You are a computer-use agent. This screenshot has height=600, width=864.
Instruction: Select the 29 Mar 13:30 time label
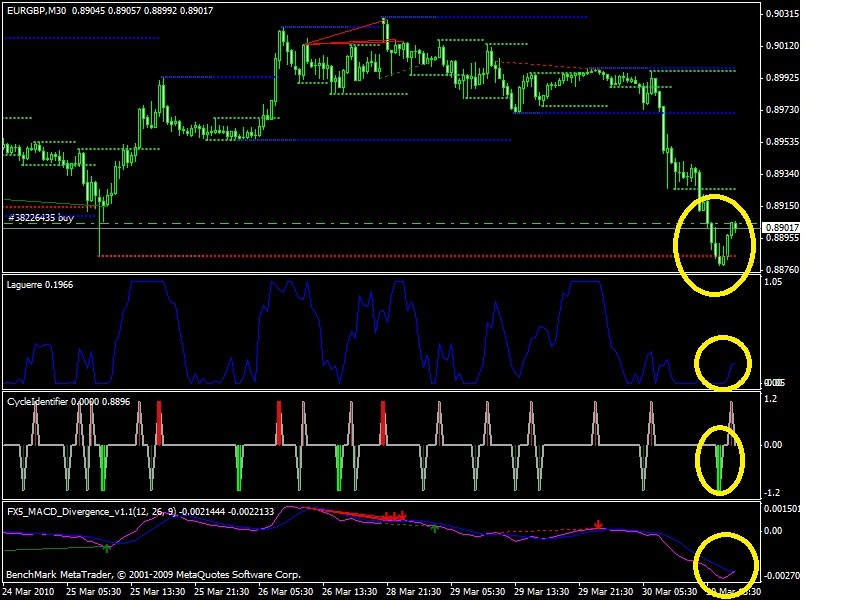point(541,591)
